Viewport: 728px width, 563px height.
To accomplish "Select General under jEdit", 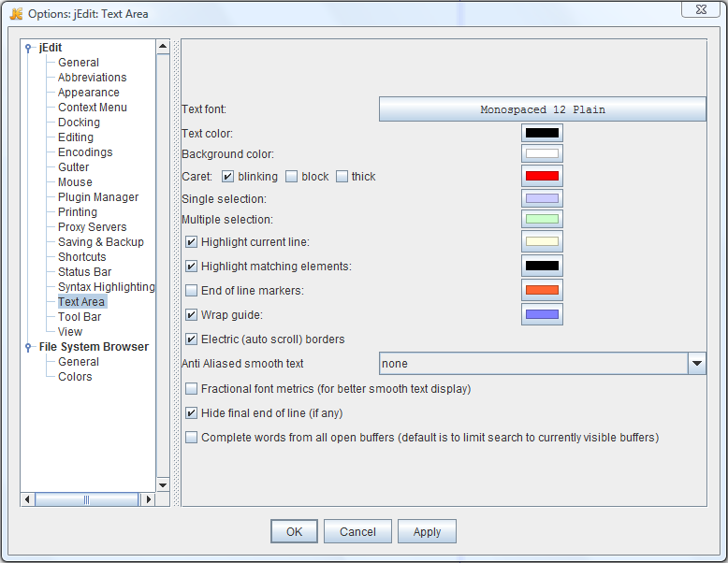I will (79, 63).
